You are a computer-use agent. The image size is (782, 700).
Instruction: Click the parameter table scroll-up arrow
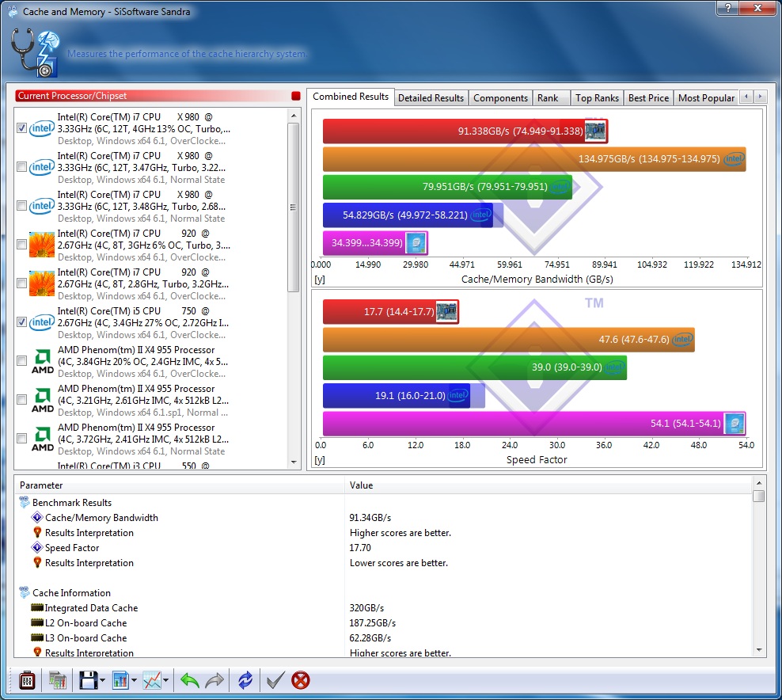tap(759, 484)
